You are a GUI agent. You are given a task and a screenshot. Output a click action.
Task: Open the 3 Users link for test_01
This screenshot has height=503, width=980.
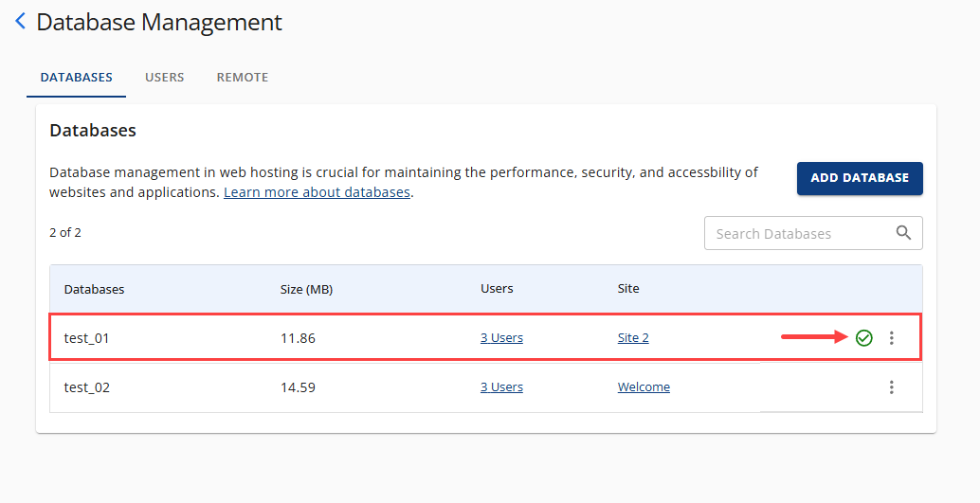501,338
